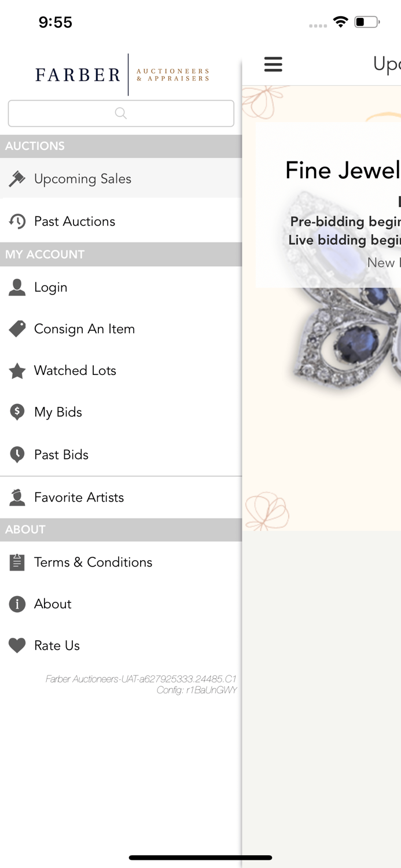
Task: Tap the gavel icon beside Upcoming Sales
Action: click(x=17, y=179)
